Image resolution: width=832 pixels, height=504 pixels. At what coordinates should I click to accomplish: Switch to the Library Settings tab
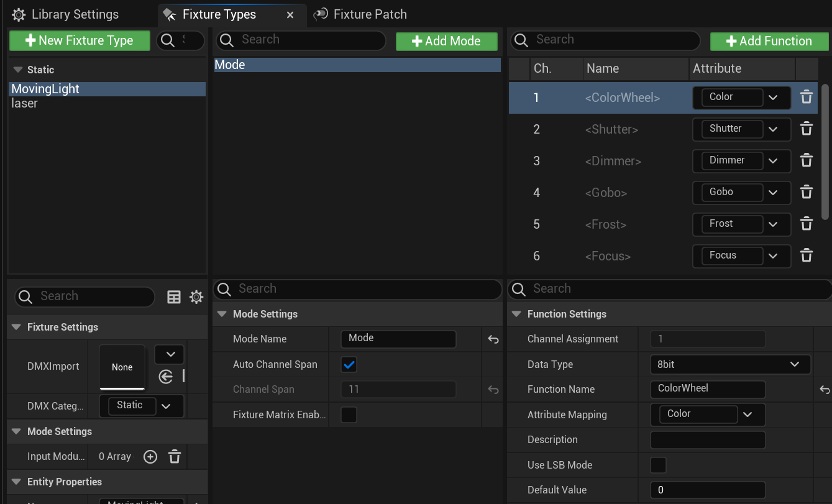[66, 14]
